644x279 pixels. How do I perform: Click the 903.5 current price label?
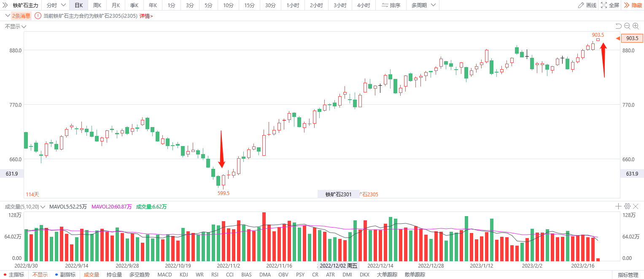tap(632, 38)
